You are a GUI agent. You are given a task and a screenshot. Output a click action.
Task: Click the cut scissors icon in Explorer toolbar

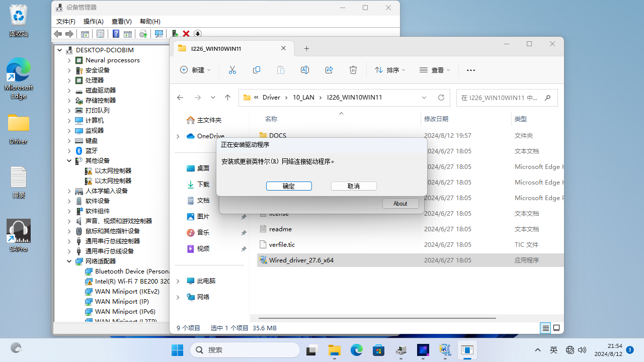(x=232, y=70)
